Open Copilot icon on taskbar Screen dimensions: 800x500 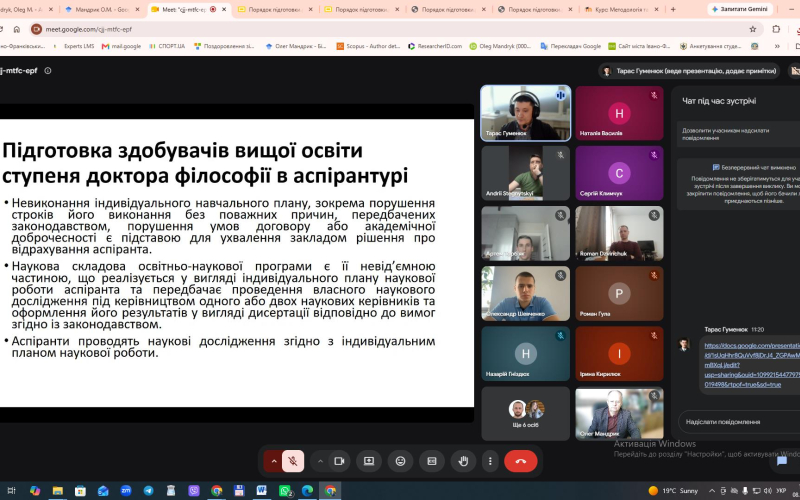(x=35, y=491)
